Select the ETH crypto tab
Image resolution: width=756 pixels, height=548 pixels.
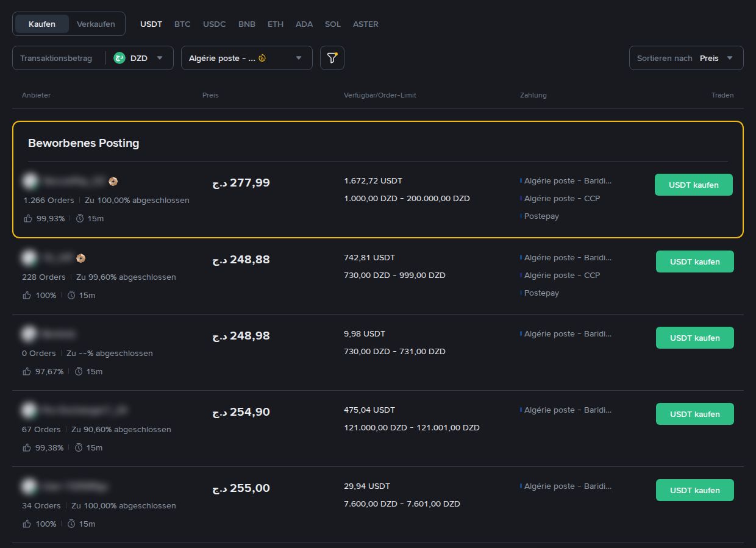pos(276,24)
